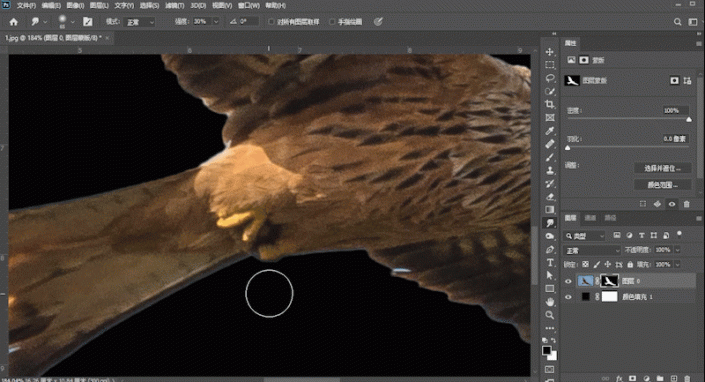705x382 pixels.
Task: Toggle visibility of 颜色填充 1 layer
Action: pyautogui.click(x=568, y=297)
